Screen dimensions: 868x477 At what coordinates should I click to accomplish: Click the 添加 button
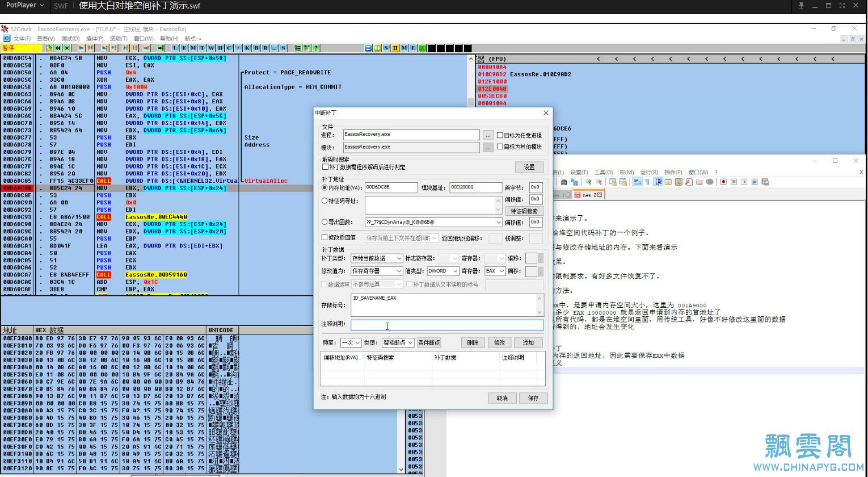coord(528,343)
